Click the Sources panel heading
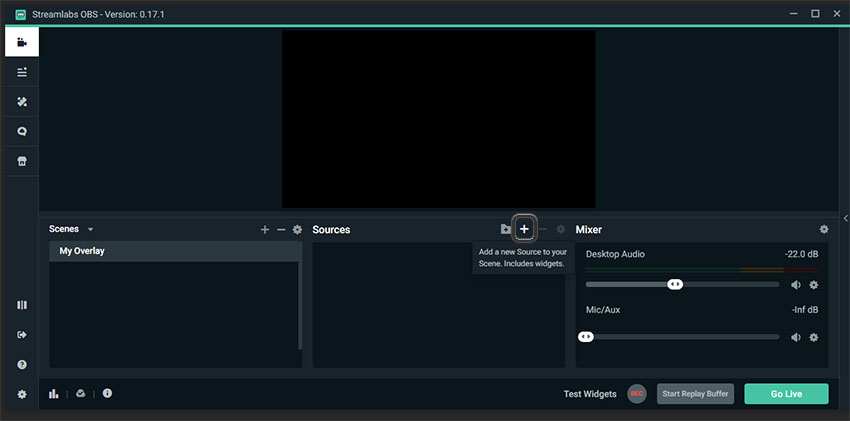 click(331, 230)
